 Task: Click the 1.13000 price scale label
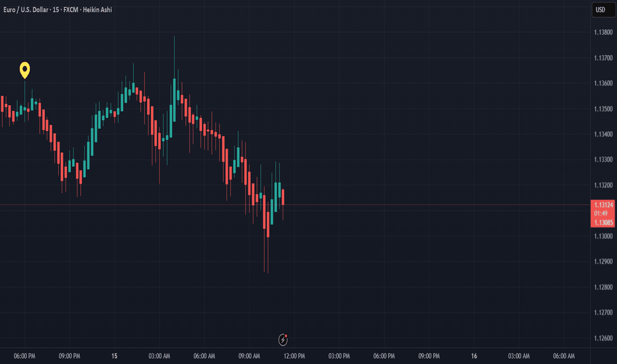click(603, 236)
